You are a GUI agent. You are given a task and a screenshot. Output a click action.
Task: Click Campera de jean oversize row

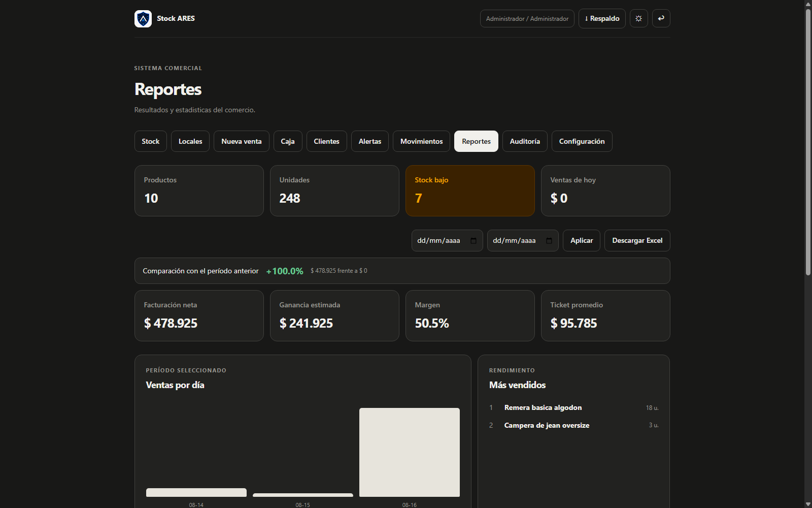click(x=574, y=425)
